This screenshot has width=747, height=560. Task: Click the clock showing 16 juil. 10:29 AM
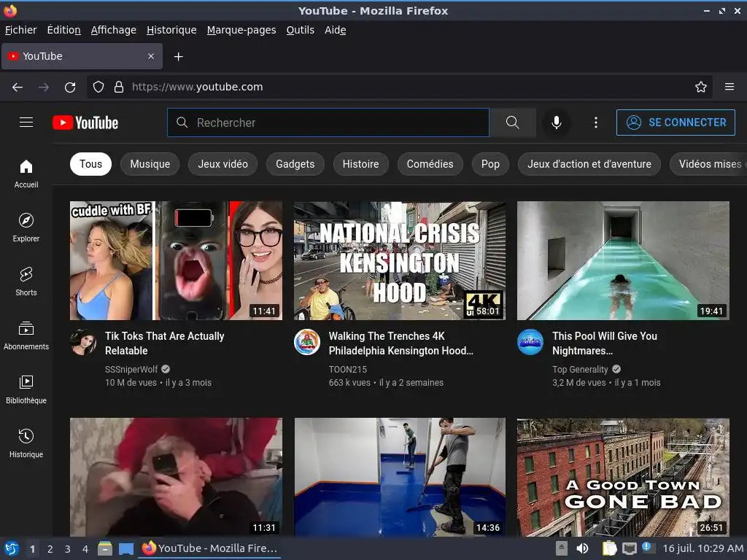coord(703,548)
